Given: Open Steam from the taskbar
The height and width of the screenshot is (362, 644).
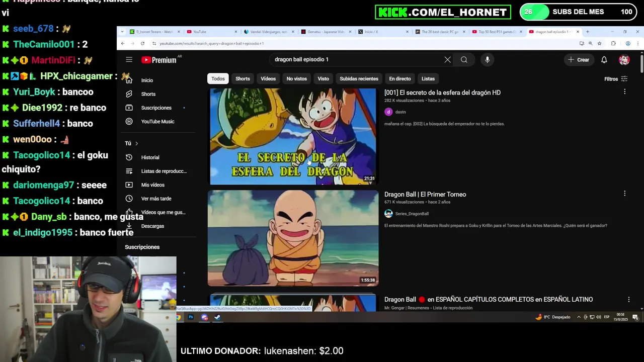Looking at the screenshot, I should point(217,317).
